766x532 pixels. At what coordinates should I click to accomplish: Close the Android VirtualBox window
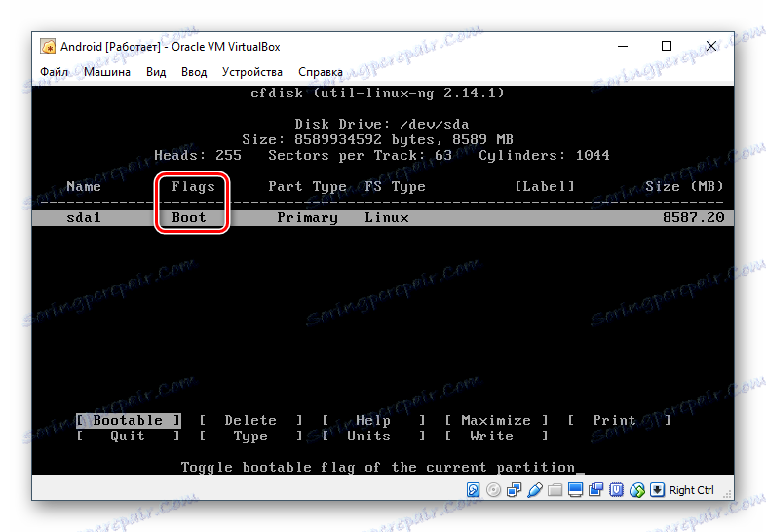point(711,46)
